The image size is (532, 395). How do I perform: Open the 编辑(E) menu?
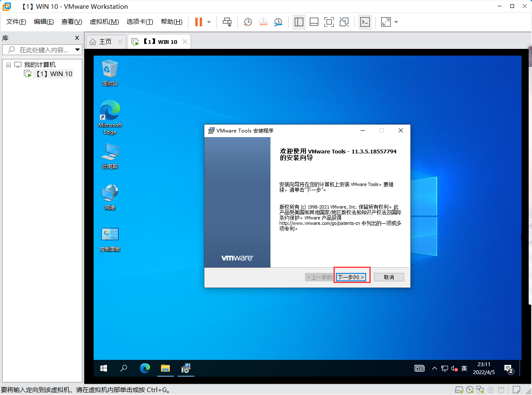click(44, 22)
